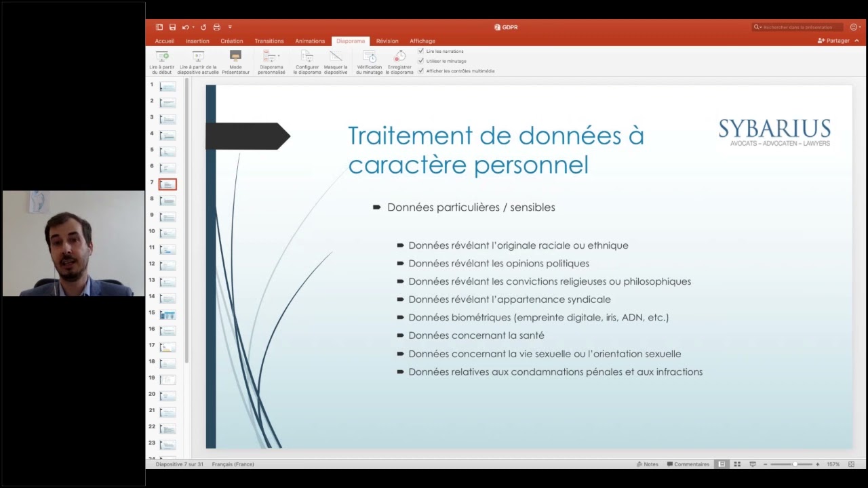Switch to the Transitions tab
This screenshot has width=868, height=488.
click(x=269, y=41)
